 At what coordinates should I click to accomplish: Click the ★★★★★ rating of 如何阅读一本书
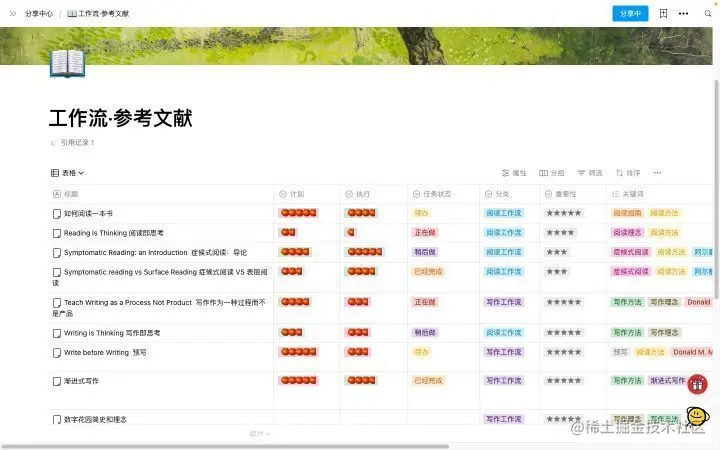coord(564,213)
